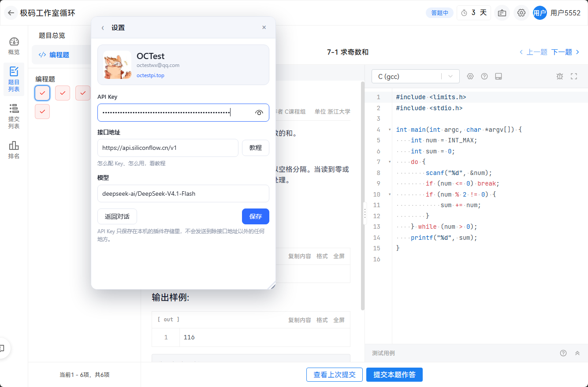The width and height of the screenshot is (588, 387).
Task: Fold the main function at line 4
Action: coord(390,130)
